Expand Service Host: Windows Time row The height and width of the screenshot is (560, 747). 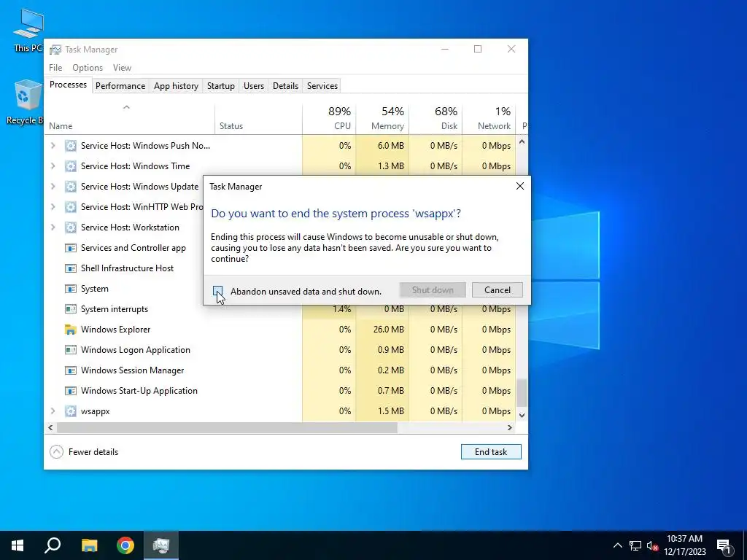(x=53, y=166)
